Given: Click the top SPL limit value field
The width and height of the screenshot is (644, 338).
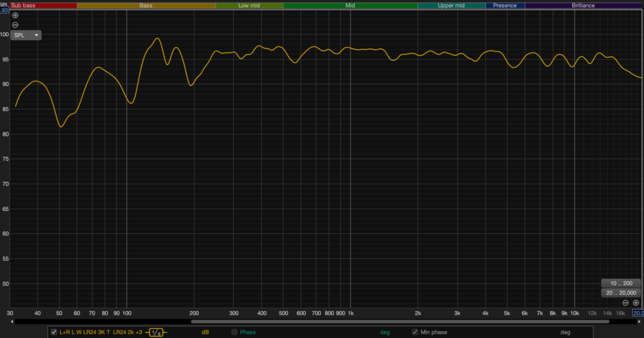Looking at the screenshot, I should click(4, 10).
